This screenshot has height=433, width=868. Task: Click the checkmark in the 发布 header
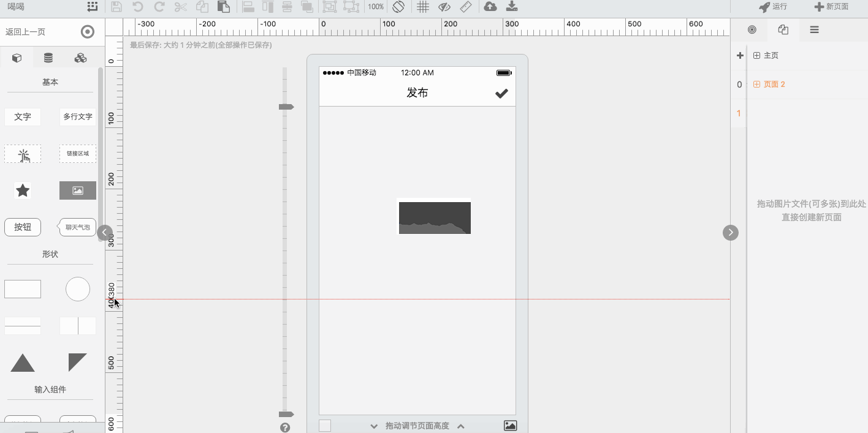click(x=501, y=93)
